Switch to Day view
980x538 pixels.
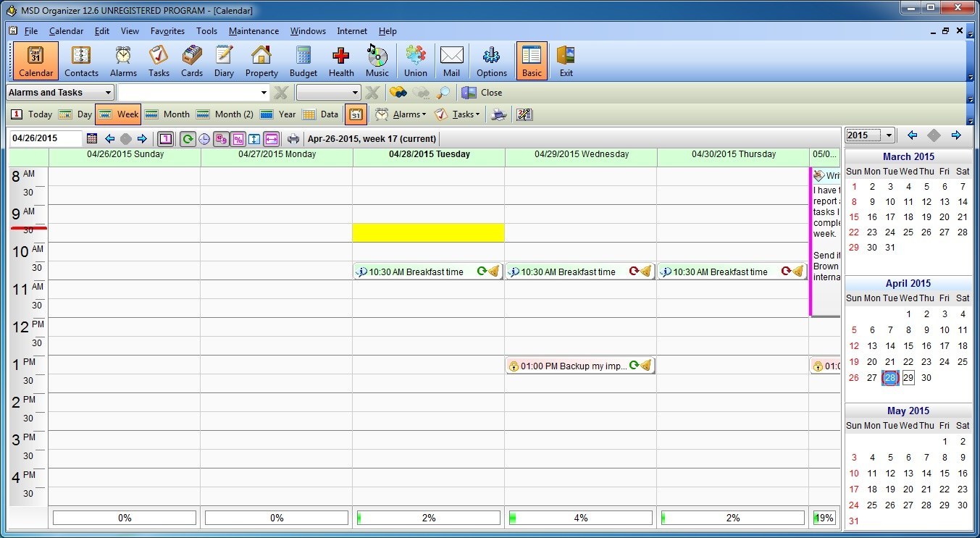coord(75,114)
